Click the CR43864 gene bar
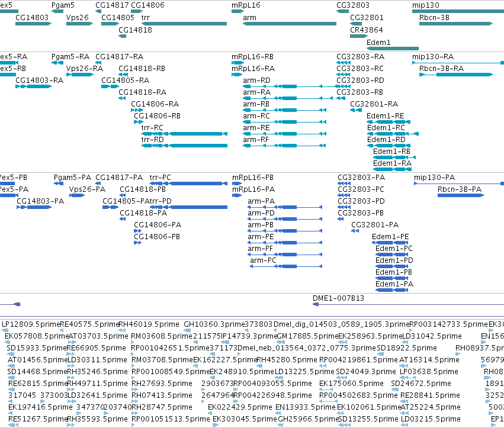Image resolution: width=504 pixels, height=428 pixels. coord(359,36)
